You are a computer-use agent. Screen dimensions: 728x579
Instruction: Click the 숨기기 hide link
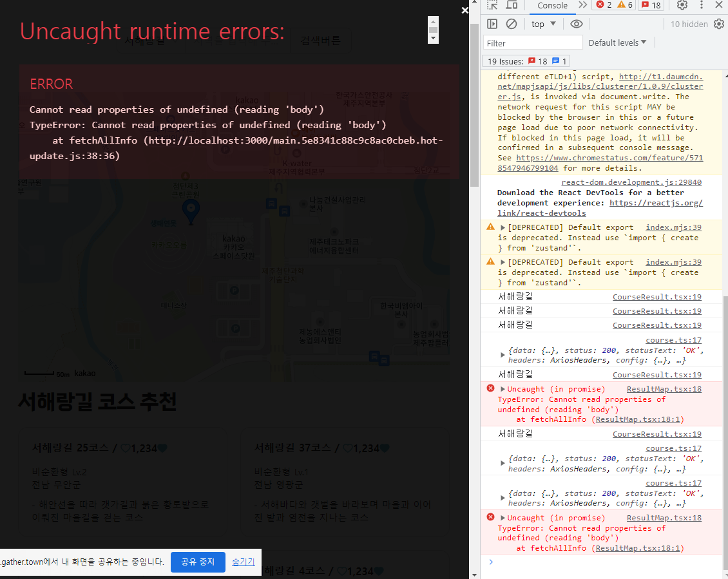(244, 562)
